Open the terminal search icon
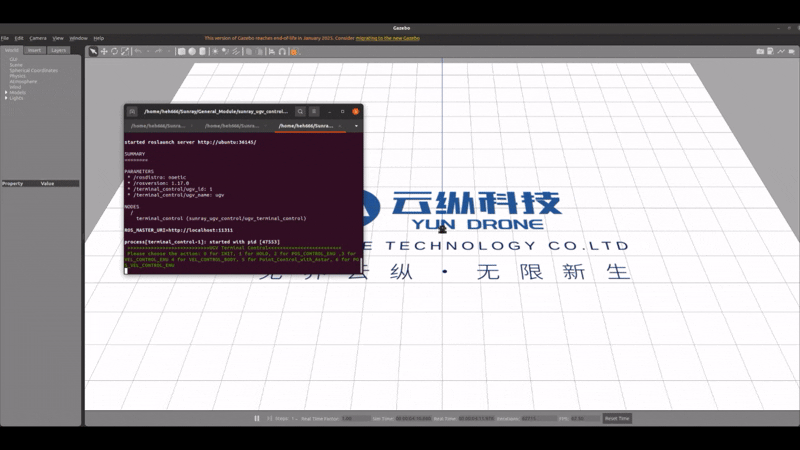 tap(301, 111)
